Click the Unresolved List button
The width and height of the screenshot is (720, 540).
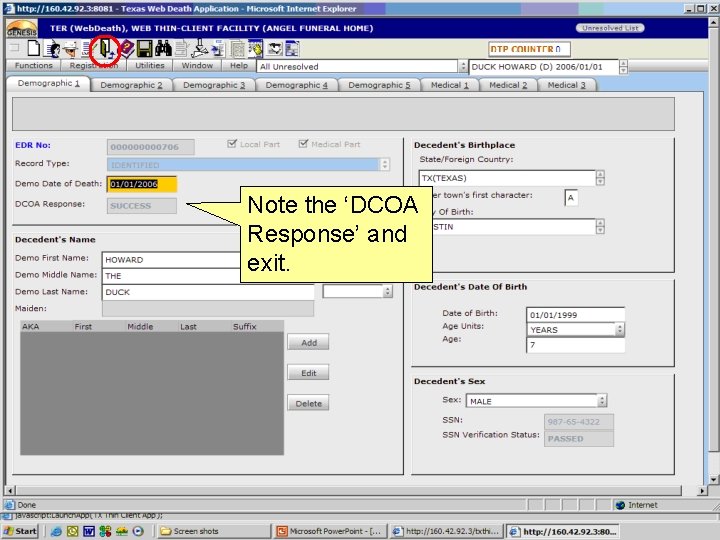(610, 28)
